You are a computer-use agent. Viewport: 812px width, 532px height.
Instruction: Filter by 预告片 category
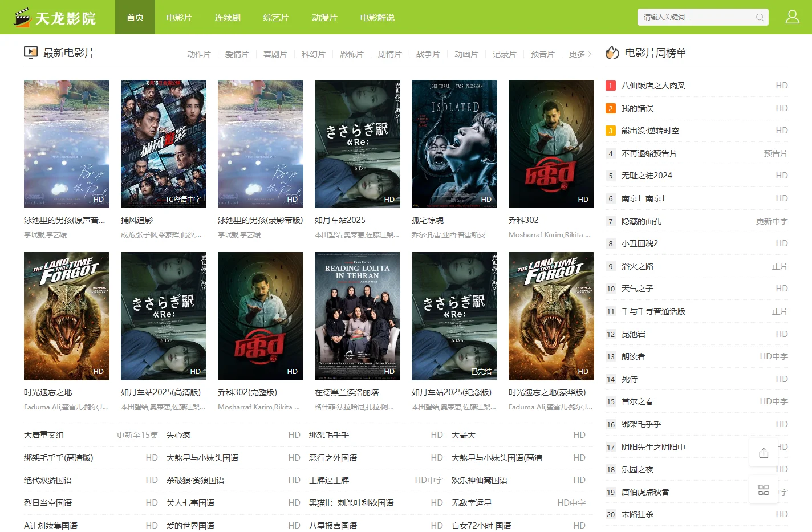tap(543, 54)
